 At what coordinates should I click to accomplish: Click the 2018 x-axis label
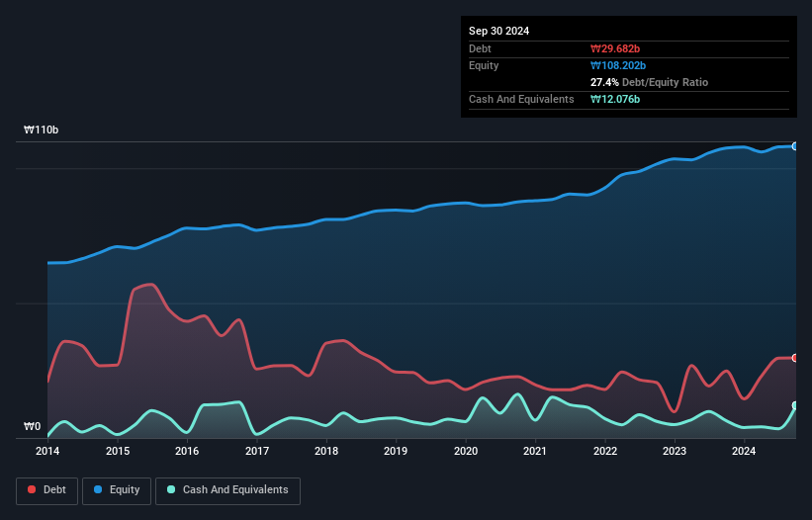[326, 451]
